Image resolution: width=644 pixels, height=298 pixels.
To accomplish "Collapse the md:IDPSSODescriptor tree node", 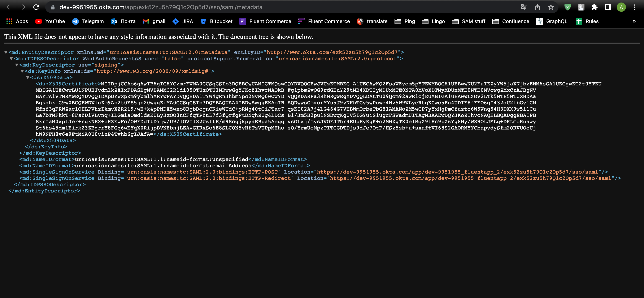I will coord(10,58).
